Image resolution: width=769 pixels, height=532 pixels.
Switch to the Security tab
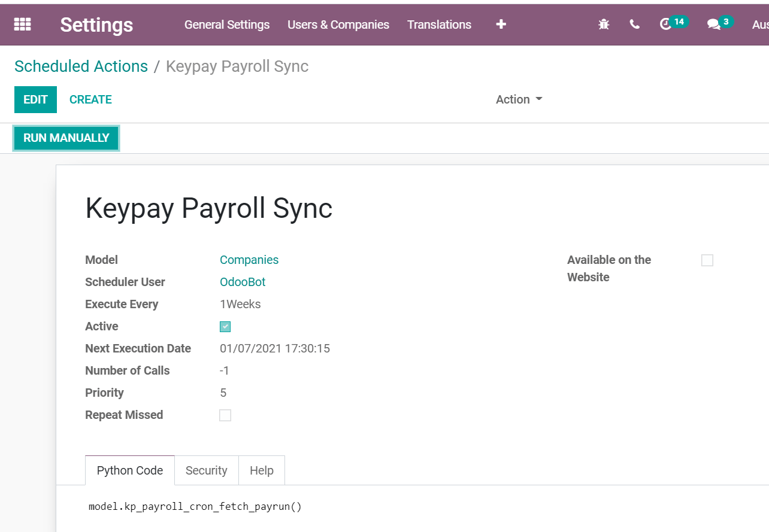click(206, 470)
